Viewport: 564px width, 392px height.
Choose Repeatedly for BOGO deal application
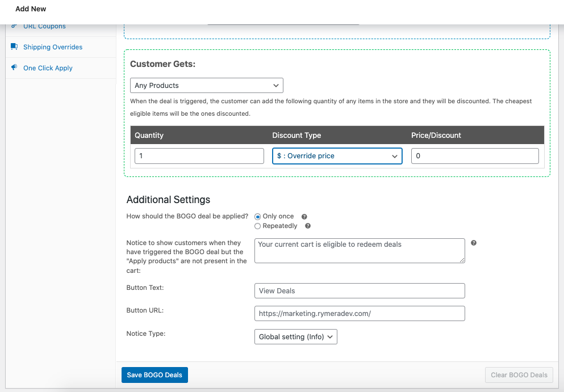tap(258, 226)
